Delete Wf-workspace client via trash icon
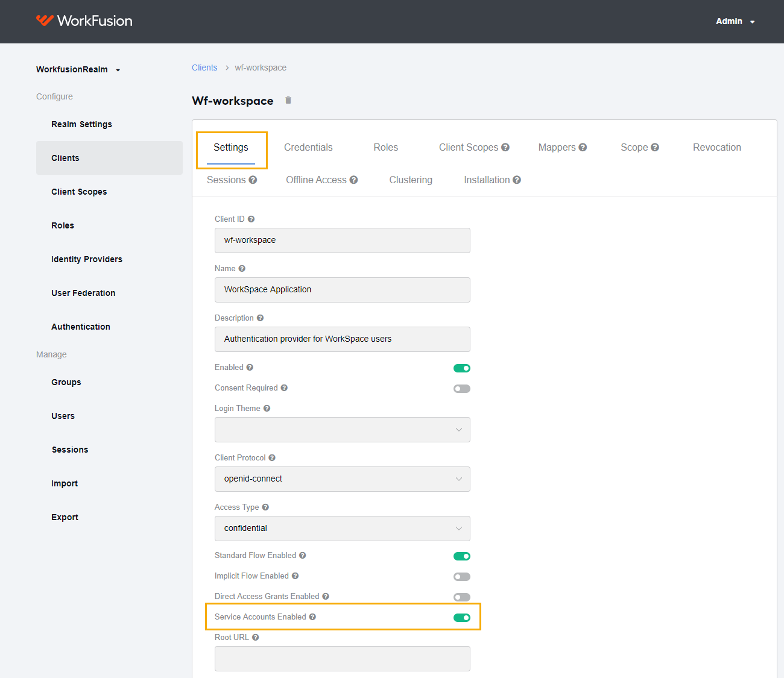The width and height of the screenshot is (784, 678). 288,100
